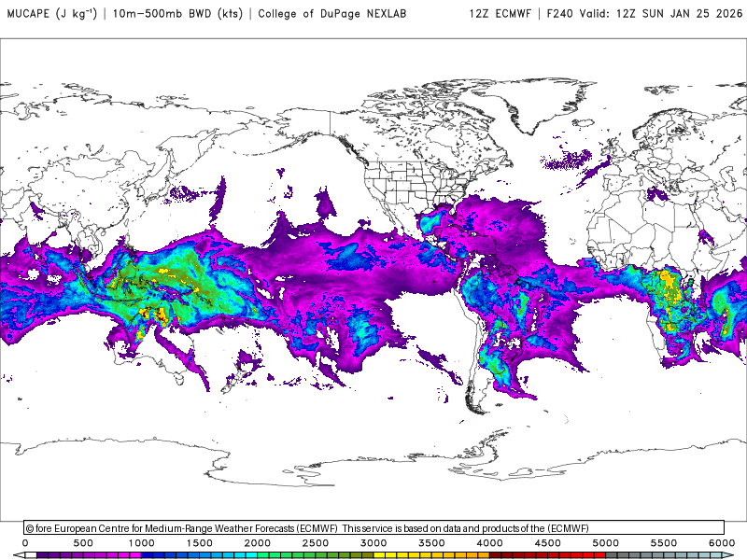Pick the first gray swatch at 5000
The image size is (747, 560).
tap(612, 555)
